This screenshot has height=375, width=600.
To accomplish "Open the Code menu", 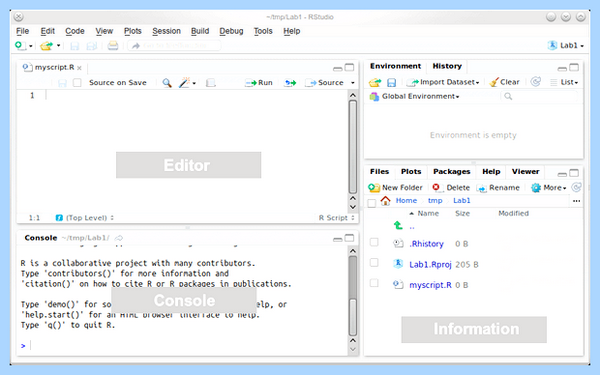I will (x=75, y=31).
